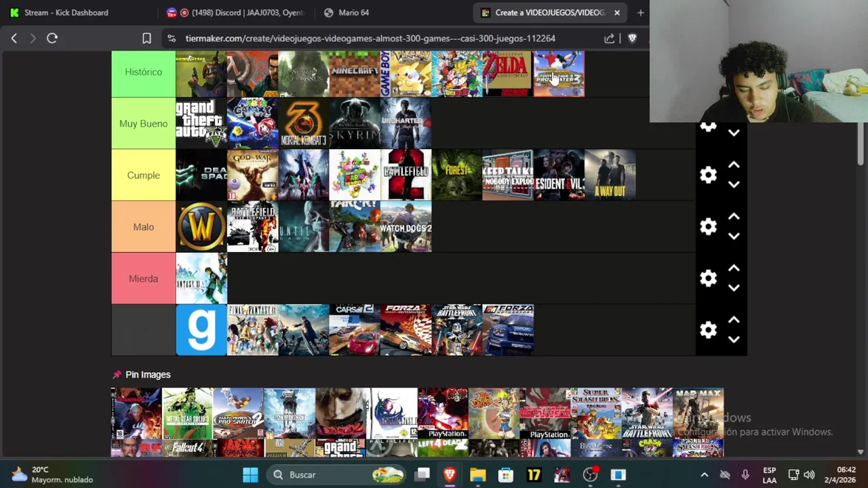868x488 pixels.
Task: Click the Pin Images heading
Action: [148, 374]
